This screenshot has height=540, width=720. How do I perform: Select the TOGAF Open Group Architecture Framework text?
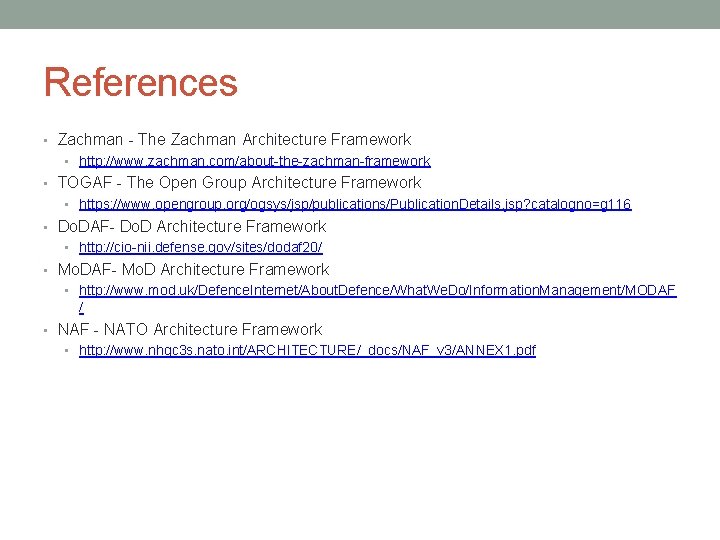[239, 182]
